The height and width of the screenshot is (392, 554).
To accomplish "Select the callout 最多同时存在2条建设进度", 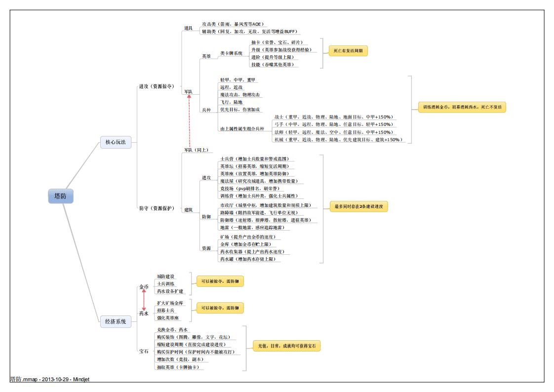I will point(358,206).
